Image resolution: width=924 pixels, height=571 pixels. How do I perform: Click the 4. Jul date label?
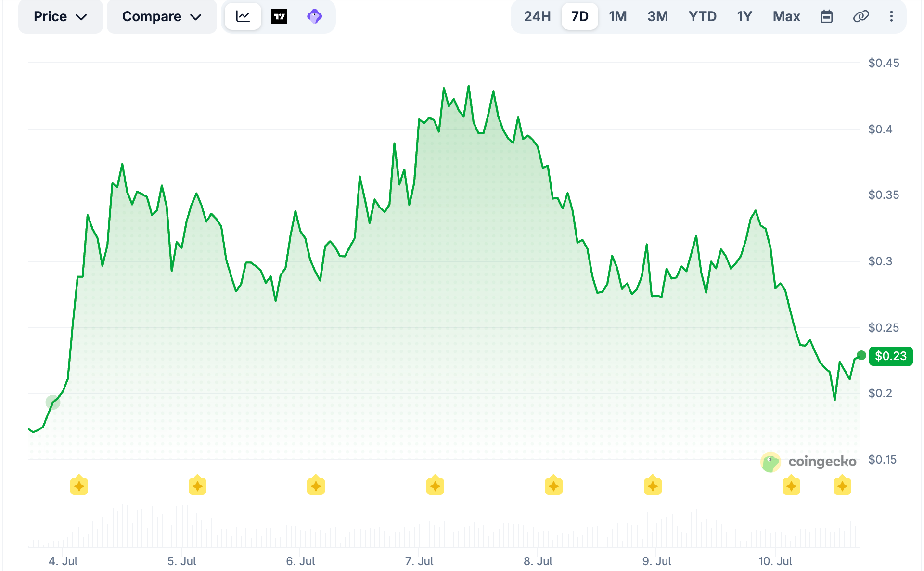pos(63,561)
